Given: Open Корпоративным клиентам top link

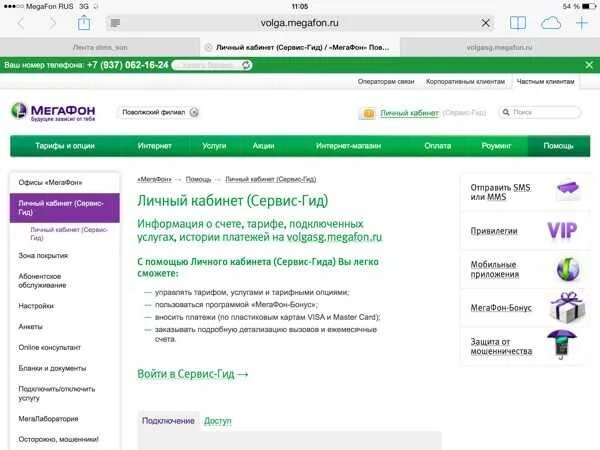Looking at the screenshot, I should point(465,82).
